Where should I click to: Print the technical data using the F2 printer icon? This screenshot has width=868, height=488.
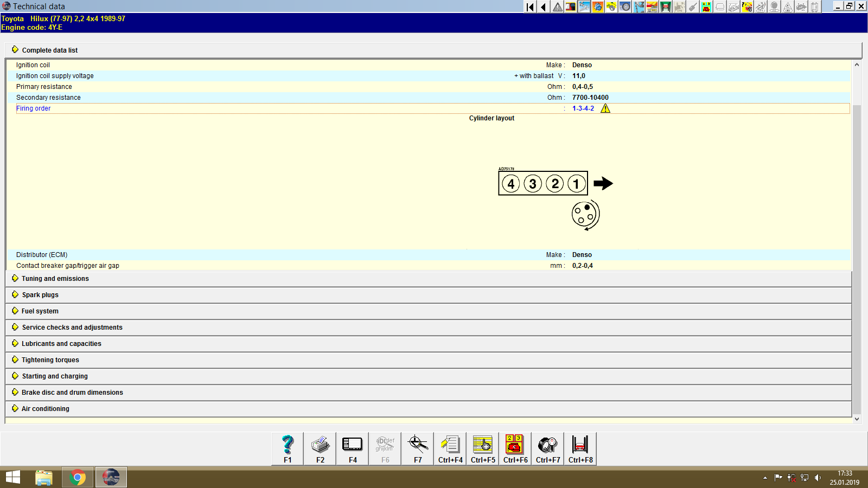click(x=320, y=446)
